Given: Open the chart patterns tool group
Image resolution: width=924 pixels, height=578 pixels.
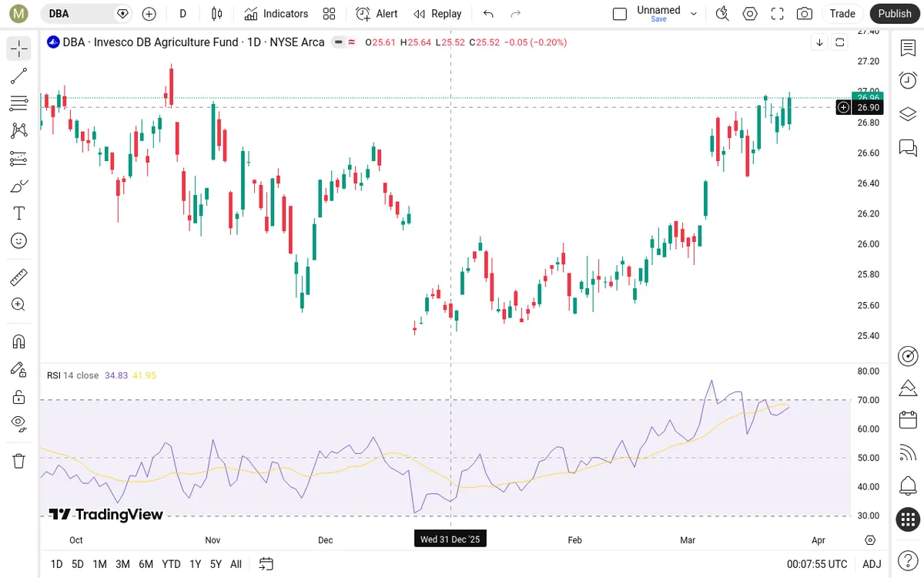Looking at the screenshot, I should point(19,131).
